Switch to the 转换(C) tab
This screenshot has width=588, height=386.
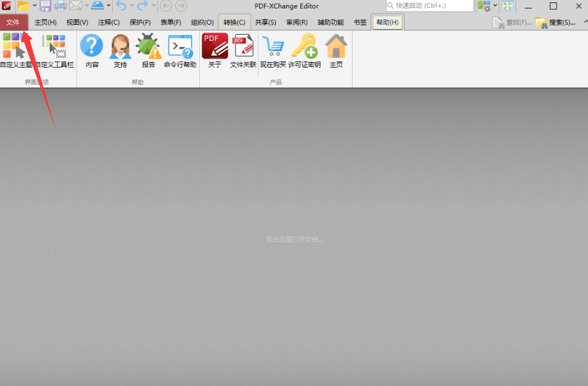234,22
